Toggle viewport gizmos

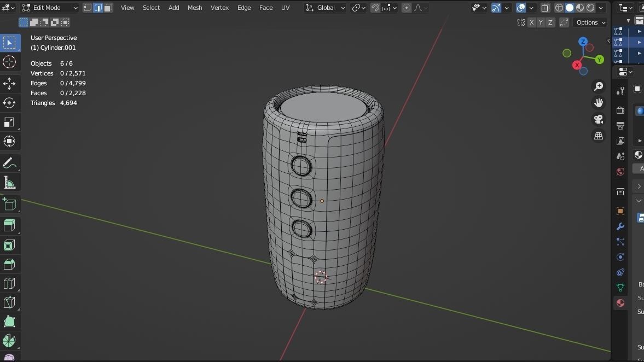tap(496, 8)
